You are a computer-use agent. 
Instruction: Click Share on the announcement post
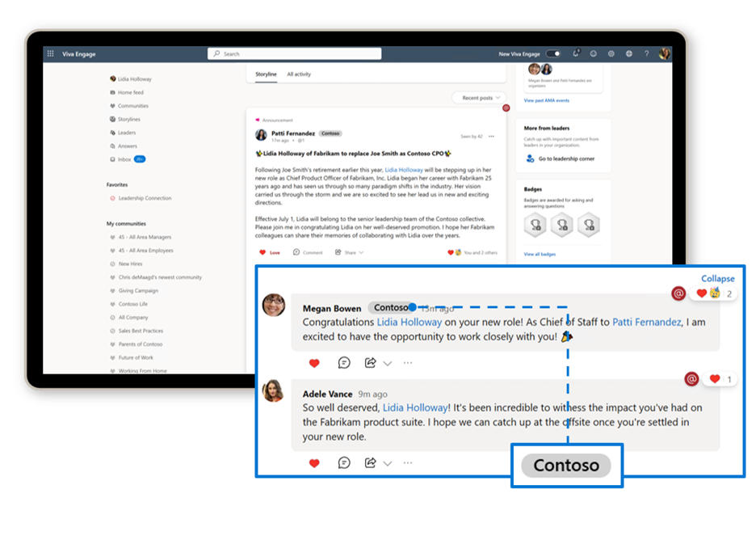[x=346, y=252]
